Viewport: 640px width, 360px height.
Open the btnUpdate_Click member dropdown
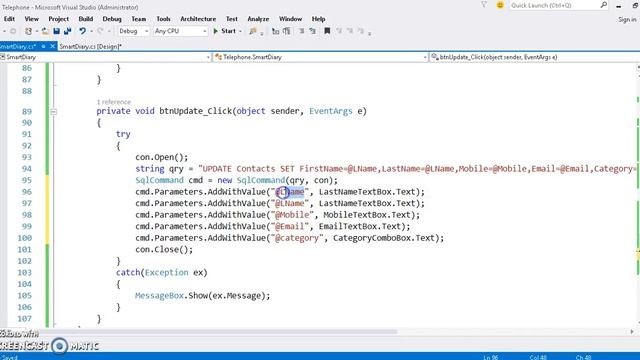pos(535,57)
